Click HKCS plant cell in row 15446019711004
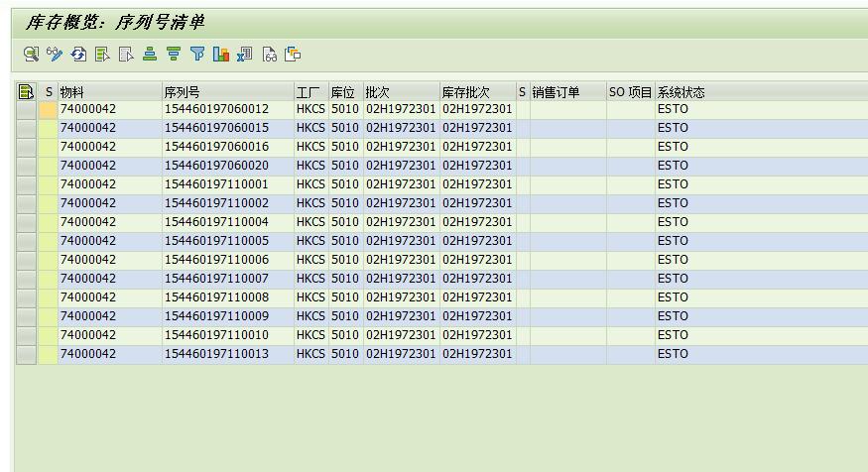This screenshot has width=868, height=472. [311, 222]
